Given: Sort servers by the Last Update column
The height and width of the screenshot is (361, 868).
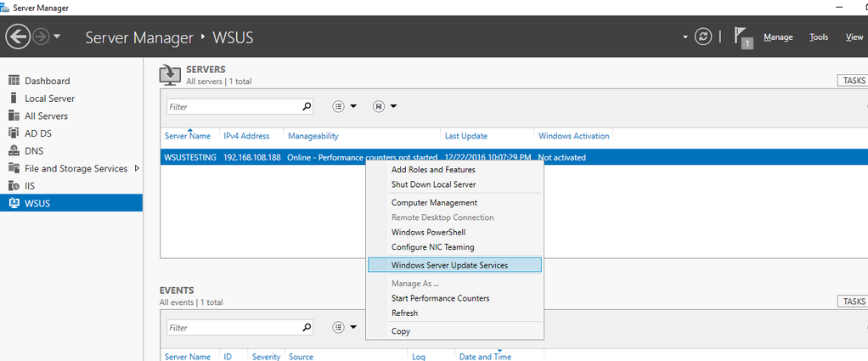Looking at the screenshot, I should (x=466, y=136).
